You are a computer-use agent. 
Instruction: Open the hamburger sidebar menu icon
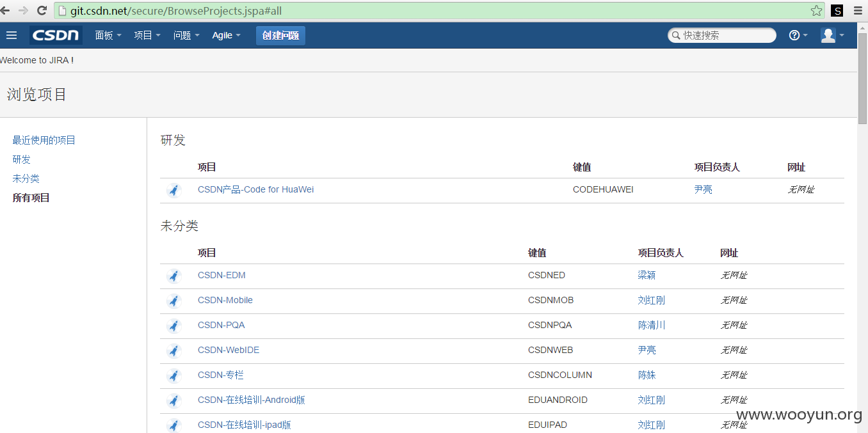tap(12, 35)
